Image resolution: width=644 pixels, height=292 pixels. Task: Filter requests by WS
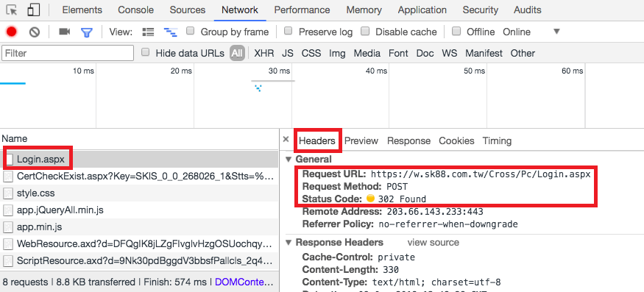coord(449,53)
